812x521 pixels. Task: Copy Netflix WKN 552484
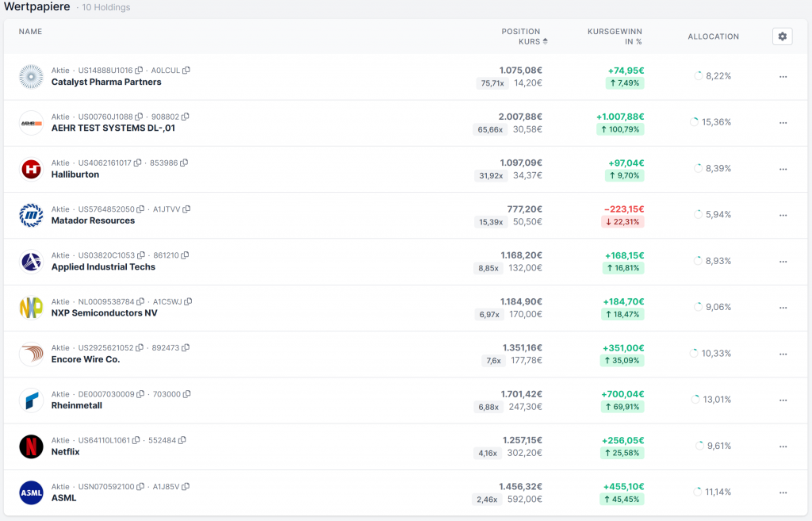tap(182, 440)
